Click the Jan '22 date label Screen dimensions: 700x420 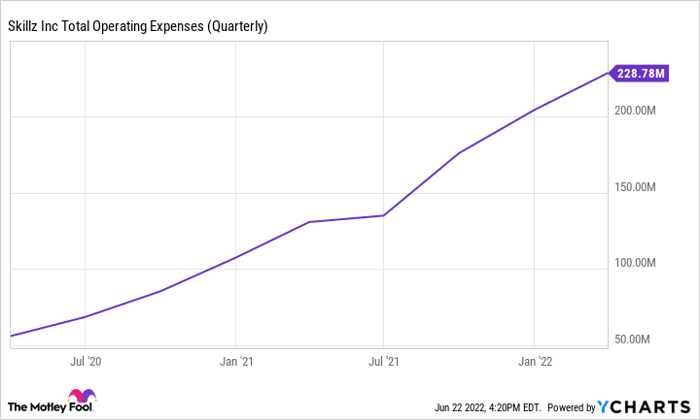click(535, 362)
